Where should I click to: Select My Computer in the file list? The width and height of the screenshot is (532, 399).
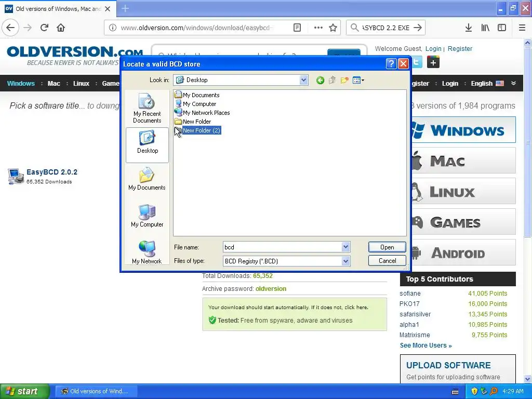pyautogui.click(x=195, y=104)
